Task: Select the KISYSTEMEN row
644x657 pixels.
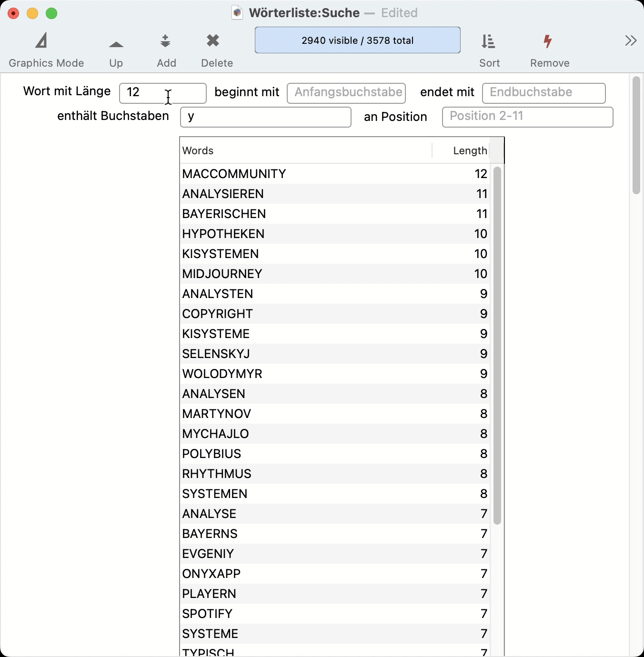Action: pos(335,254)
